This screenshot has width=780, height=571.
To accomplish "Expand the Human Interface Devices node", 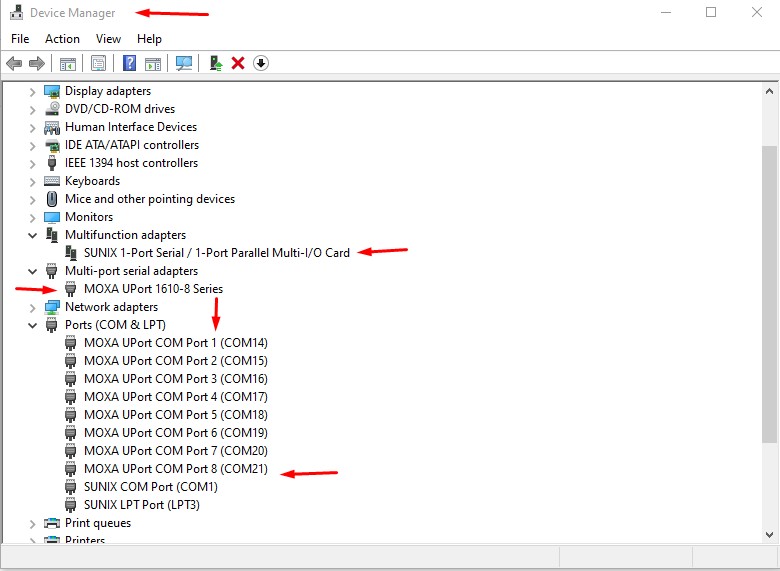I will pos(32,128).
